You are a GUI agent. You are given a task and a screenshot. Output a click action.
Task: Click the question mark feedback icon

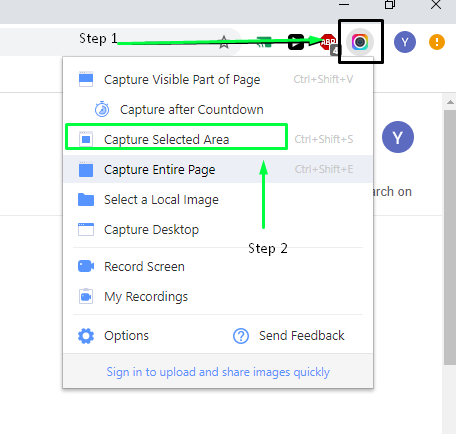(241, 336)
